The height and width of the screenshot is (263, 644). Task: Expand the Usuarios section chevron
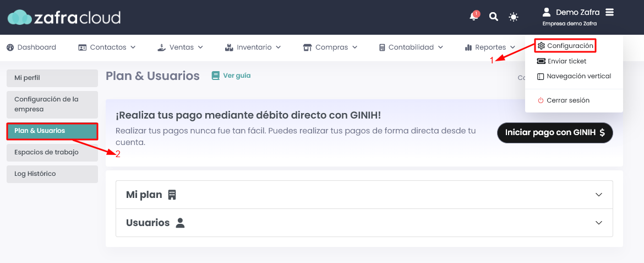point(599,223)
